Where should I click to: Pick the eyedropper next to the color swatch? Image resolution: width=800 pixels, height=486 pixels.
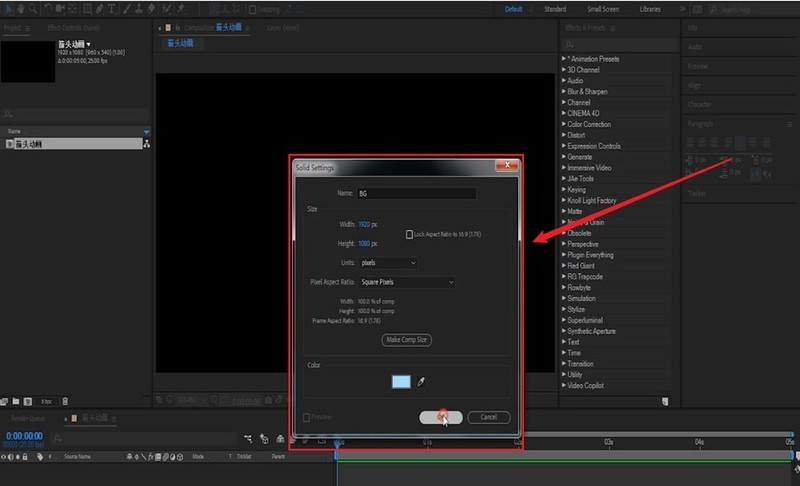421,381
